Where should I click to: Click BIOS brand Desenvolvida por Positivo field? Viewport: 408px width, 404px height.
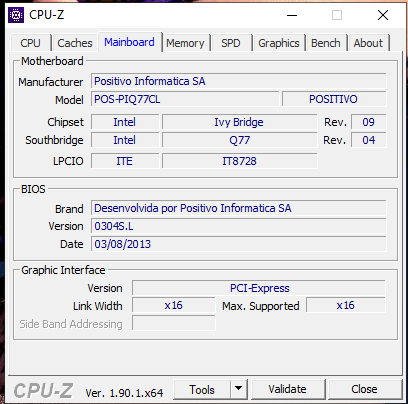click(239, 208)
